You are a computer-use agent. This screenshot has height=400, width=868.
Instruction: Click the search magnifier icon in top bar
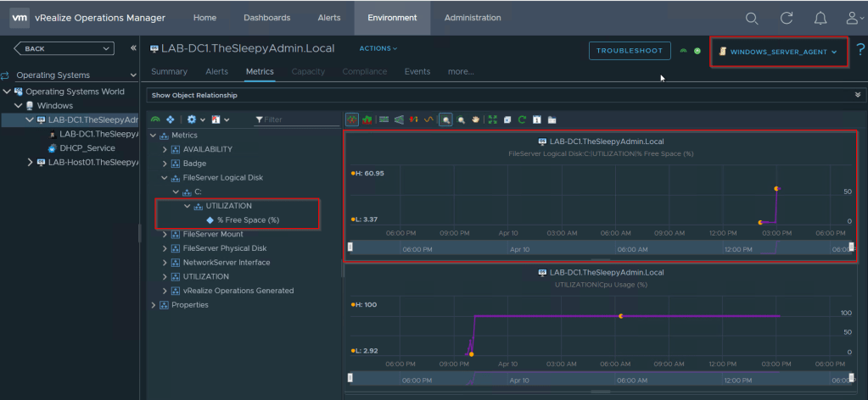click(x=752, y=18)
